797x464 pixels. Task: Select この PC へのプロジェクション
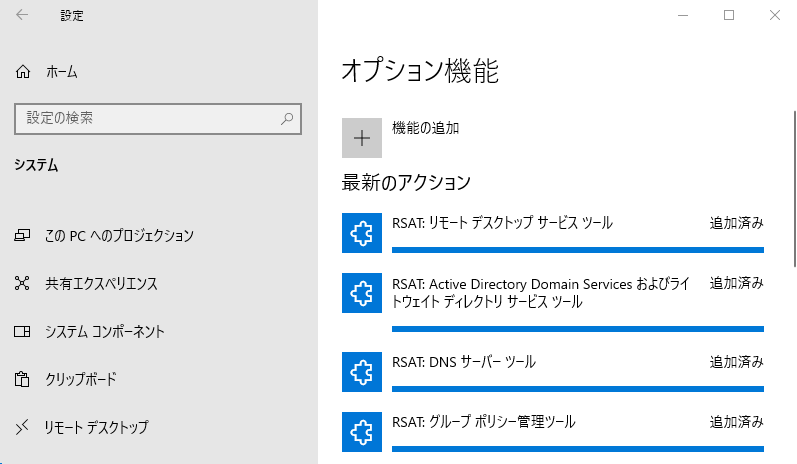[x=119, y=235]
